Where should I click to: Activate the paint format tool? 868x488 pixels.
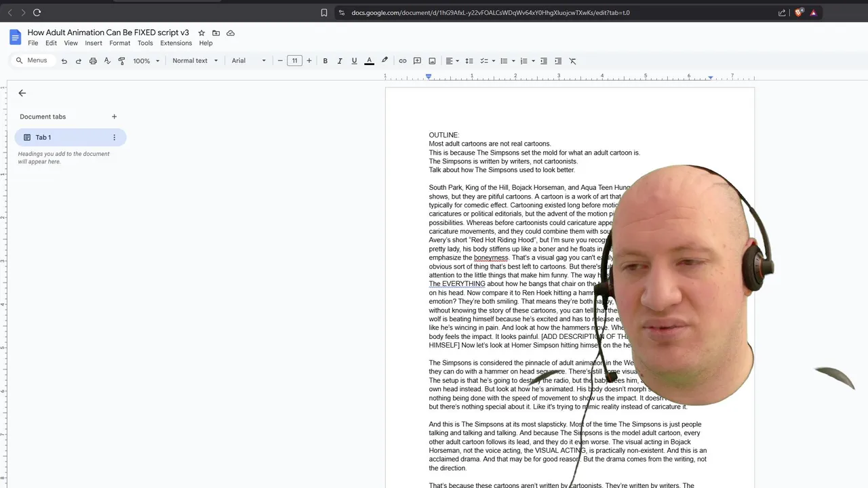pyautogui.click(x=121, y=61)
